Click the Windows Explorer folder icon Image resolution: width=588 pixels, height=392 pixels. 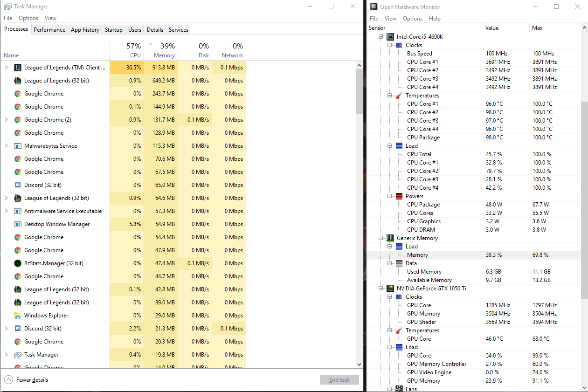click(x=17, y=315)
